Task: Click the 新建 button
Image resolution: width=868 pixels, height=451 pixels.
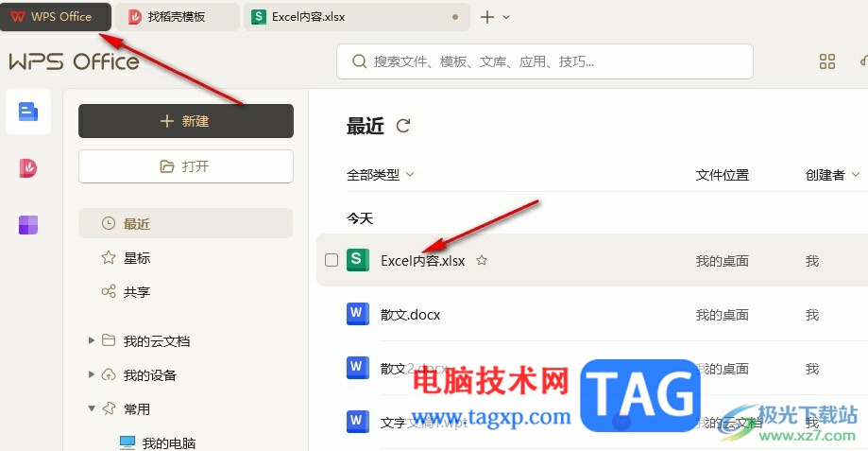Action: pyautogui.click(x=186, y=121)
